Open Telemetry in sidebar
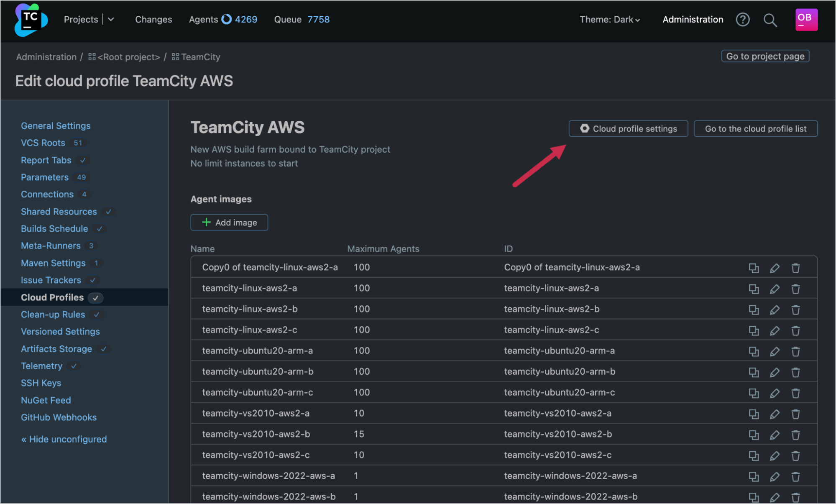This screenshot has width=836, height=504. 42,366
